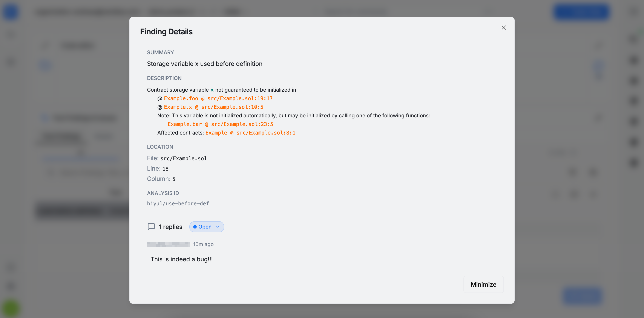This screenshot has height=318, width=644.
Task: Follow the Example.x src/Example.sol:10:5 link
Action: tap(213, 107)
